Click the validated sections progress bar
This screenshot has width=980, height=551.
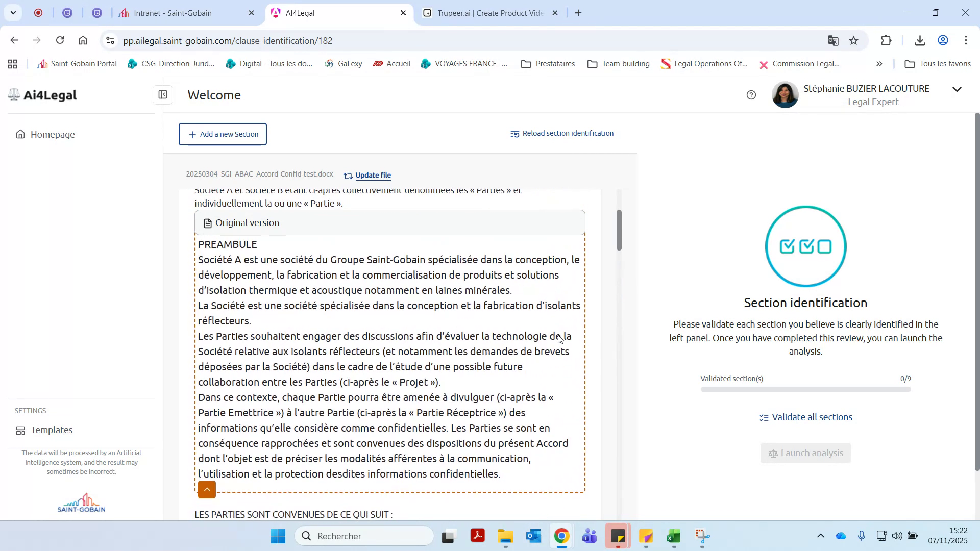[805, 389]
